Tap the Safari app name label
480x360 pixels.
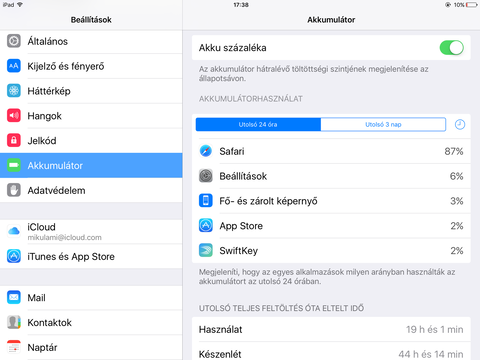click(232, 151)
